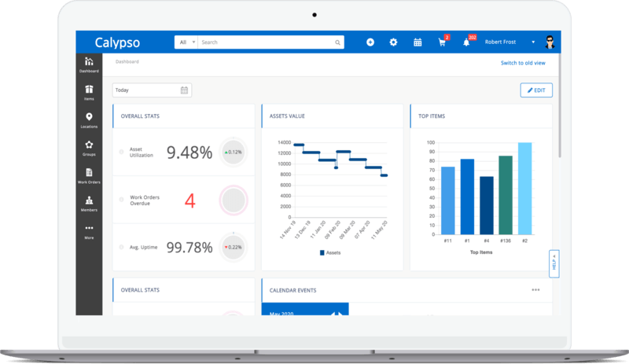Select the Avg. Uptime radio dot
The width and height of the screenshot is (629, 364).
[x=121, y=247]
